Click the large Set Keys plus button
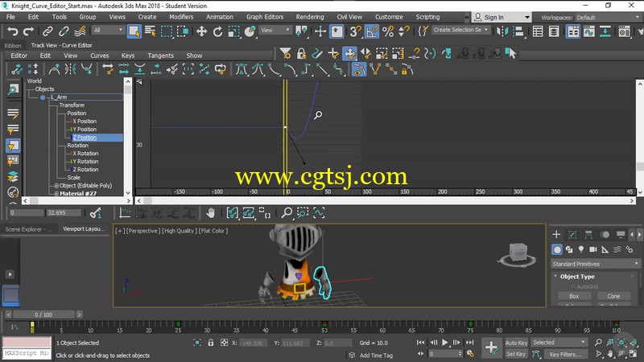The height and width of the screenshot is (362, 644). [x=491, y=348]
